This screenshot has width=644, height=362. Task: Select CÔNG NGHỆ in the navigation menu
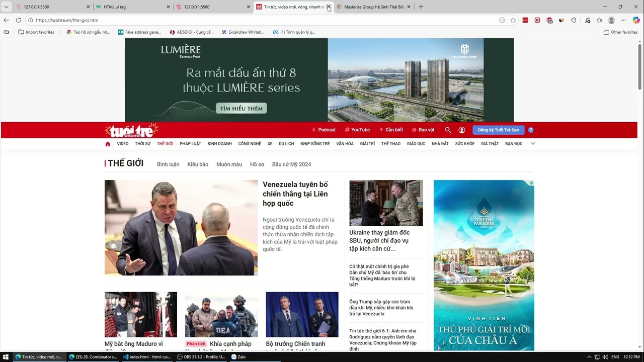pyautogui.click(x=250, y=144)
